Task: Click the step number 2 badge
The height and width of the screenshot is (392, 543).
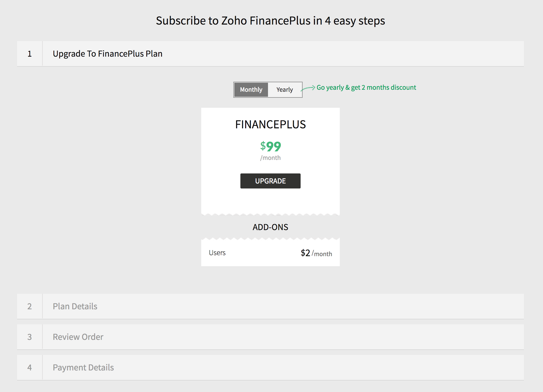Action: tap(30, 306)
